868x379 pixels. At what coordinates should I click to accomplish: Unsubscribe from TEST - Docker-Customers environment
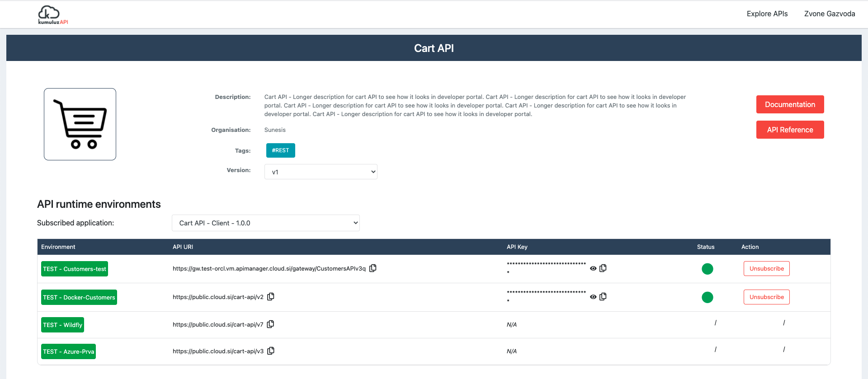(x=766, y=297)
